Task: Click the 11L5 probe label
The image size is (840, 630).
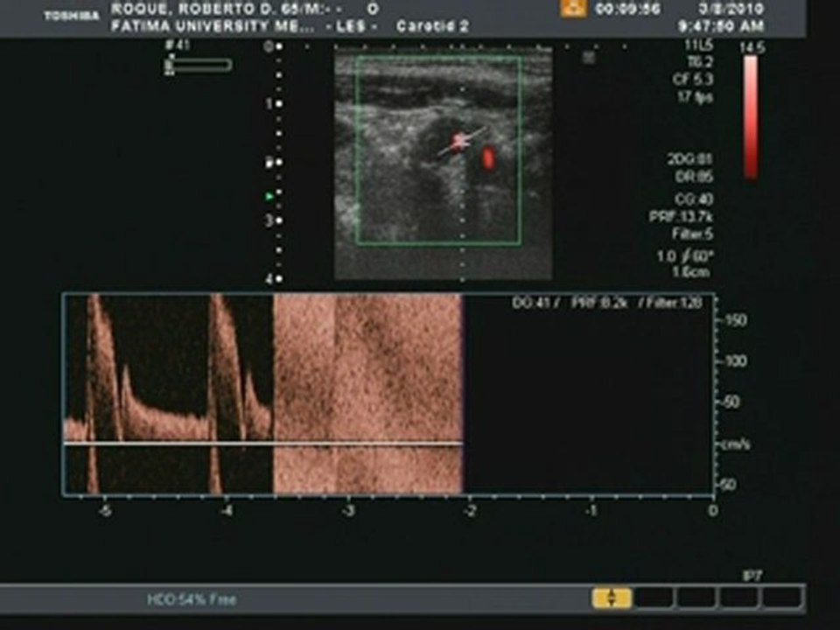Action: click(x=698, y=46)
